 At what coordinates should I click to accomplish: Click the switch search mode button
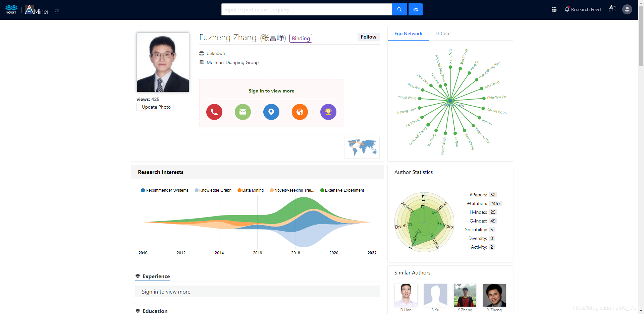tap(416, 9)
